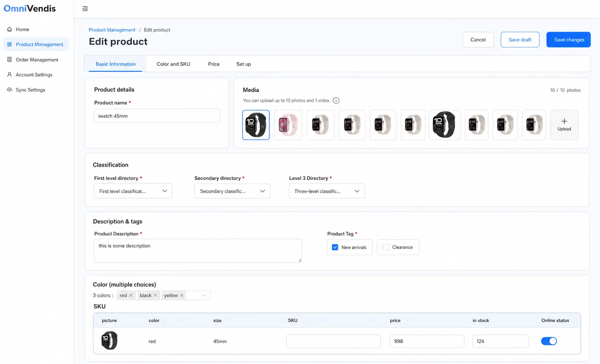Check the Clearance tag checkbox
The image size is (600, 364).
[386, 247]
